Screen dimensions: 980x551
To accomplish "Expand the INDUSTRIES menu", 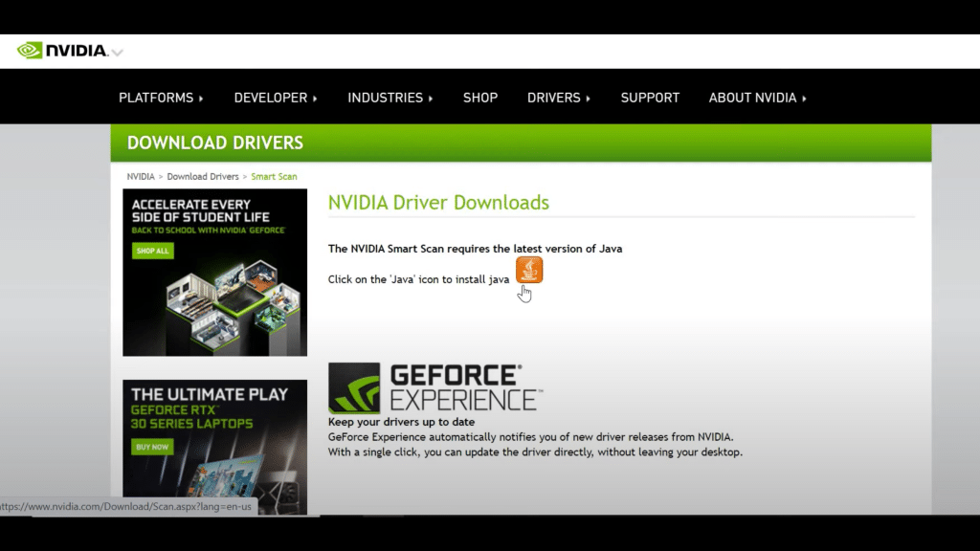I will (x=390, y=99).
